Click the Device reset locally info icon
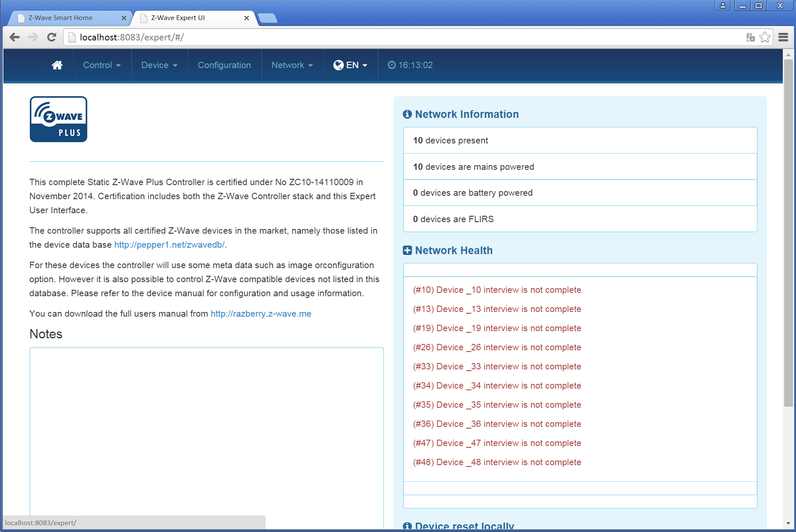 [x=407, y=526]
